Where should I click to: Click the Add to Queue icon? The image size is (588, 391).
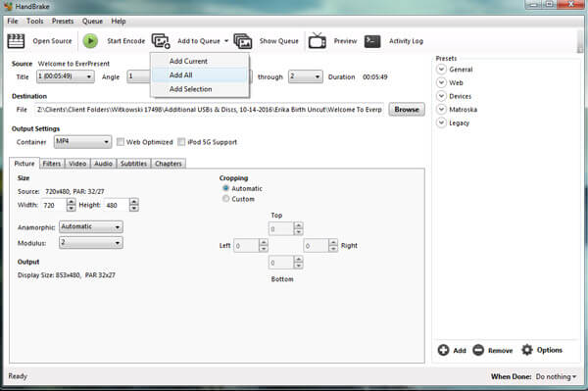coord(161,41)
